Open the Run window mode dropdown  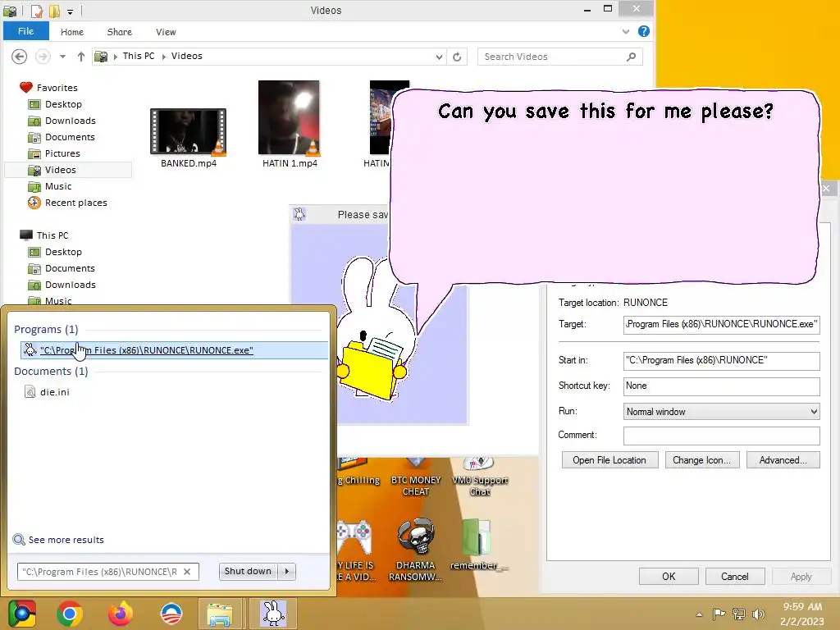click(721, 412)
